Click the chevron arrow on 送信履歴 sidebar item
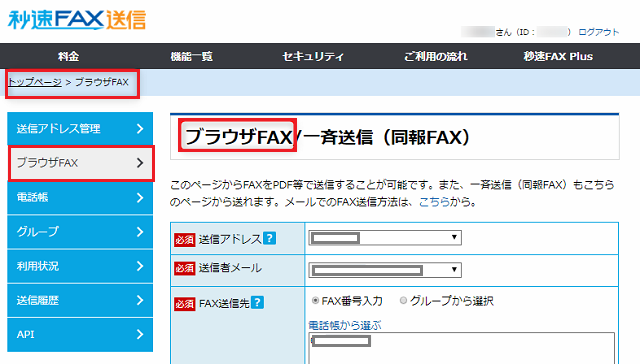The image size is (640, 364). (x=140, y=300)
